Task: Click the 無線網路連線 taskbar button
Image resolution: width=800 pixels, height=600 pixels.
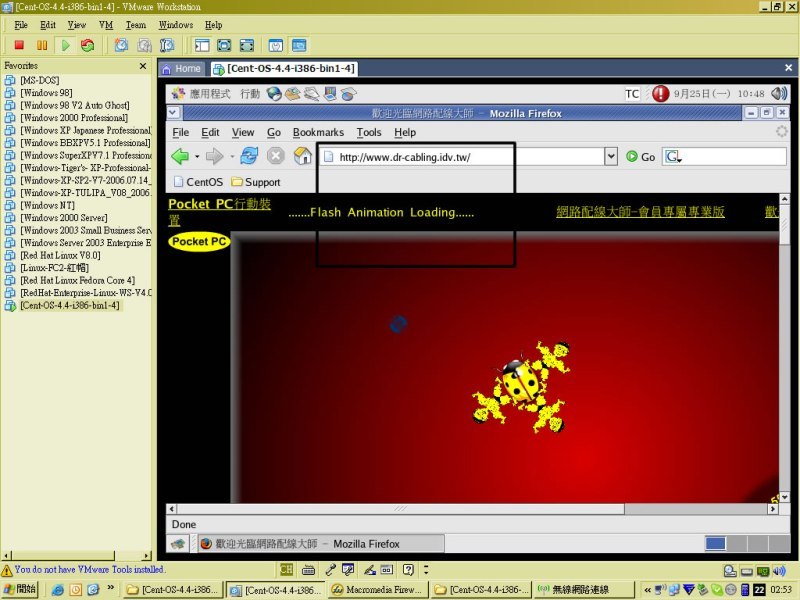Action: click(583, 590)
